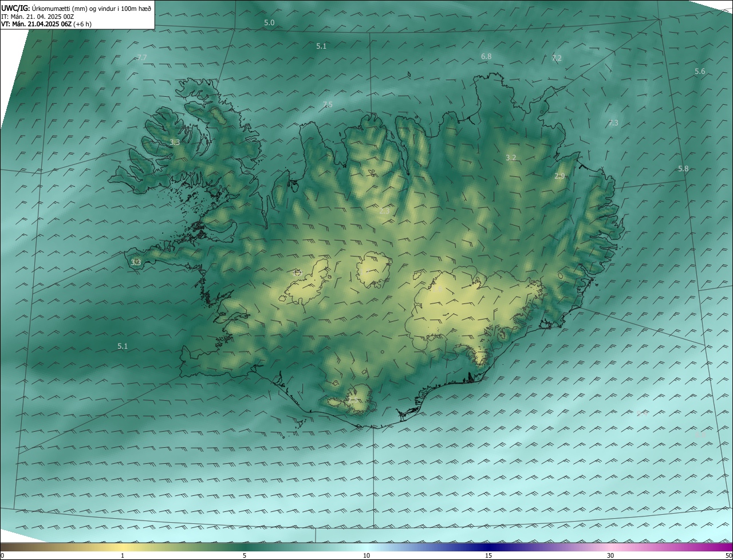Click the 'VT: Mán. 21.04.2025 06Z (+6 h)' line

click(46, 24)
